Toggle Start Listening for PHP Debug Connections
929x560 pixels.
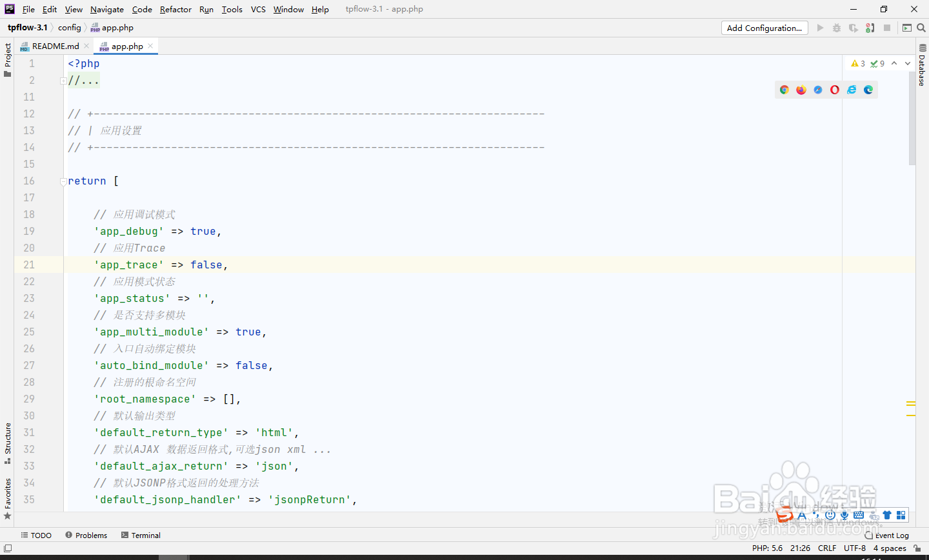tap(870, 28)
